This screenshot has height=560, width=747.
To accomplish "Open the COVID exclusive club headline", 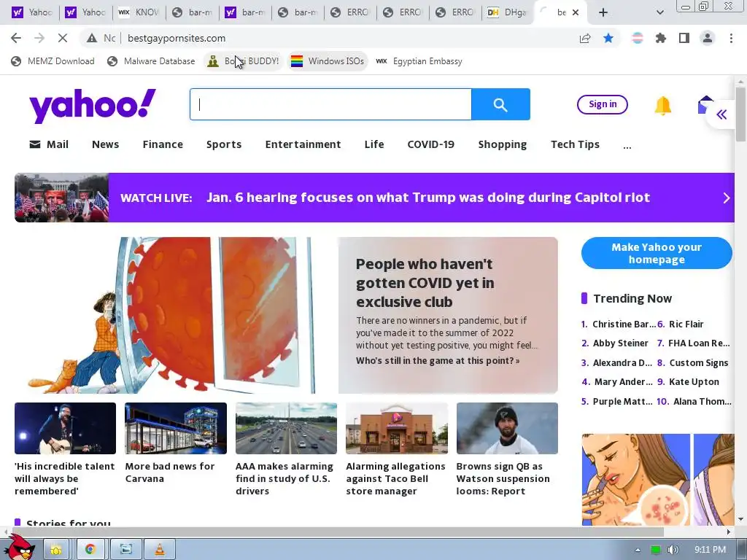I will coord(425,283).
